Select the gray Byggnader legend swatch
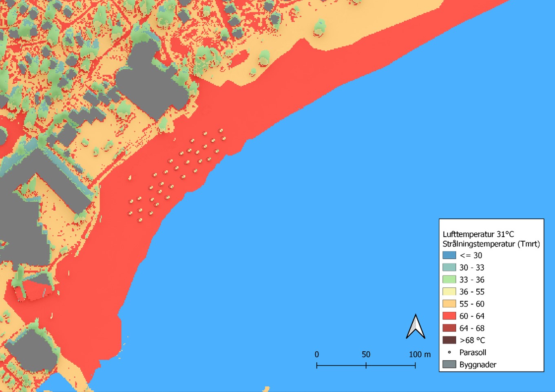555x392 pixels. pyautogui.click(x=449, y=364)
